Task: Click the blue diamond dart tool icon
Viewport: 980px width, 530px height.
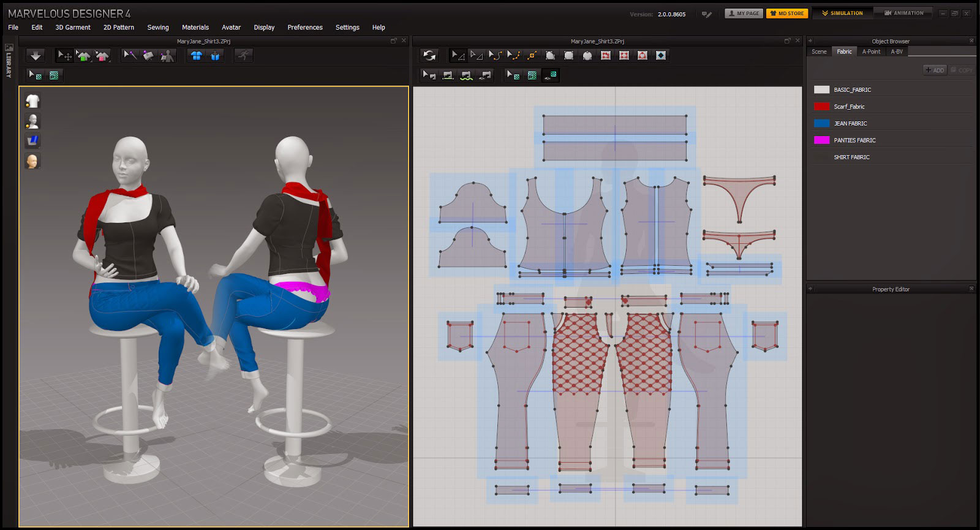Action: point(660,56)
